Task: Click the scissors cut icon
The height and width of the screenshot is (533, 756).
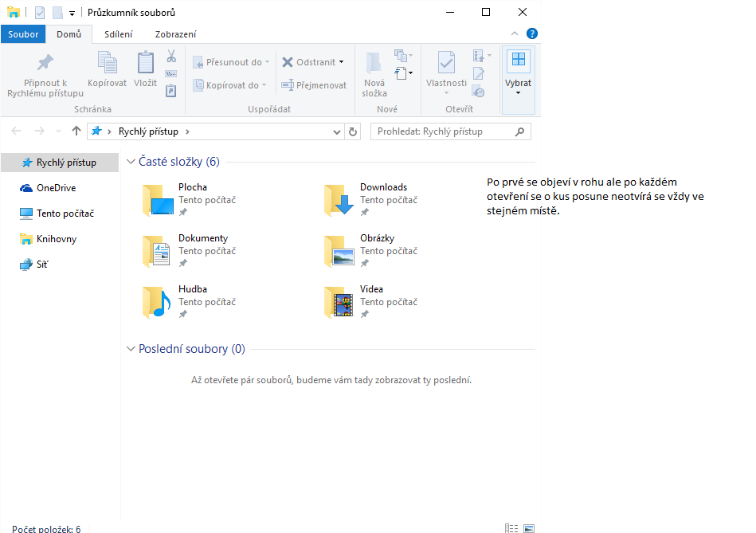Action: 171,56
